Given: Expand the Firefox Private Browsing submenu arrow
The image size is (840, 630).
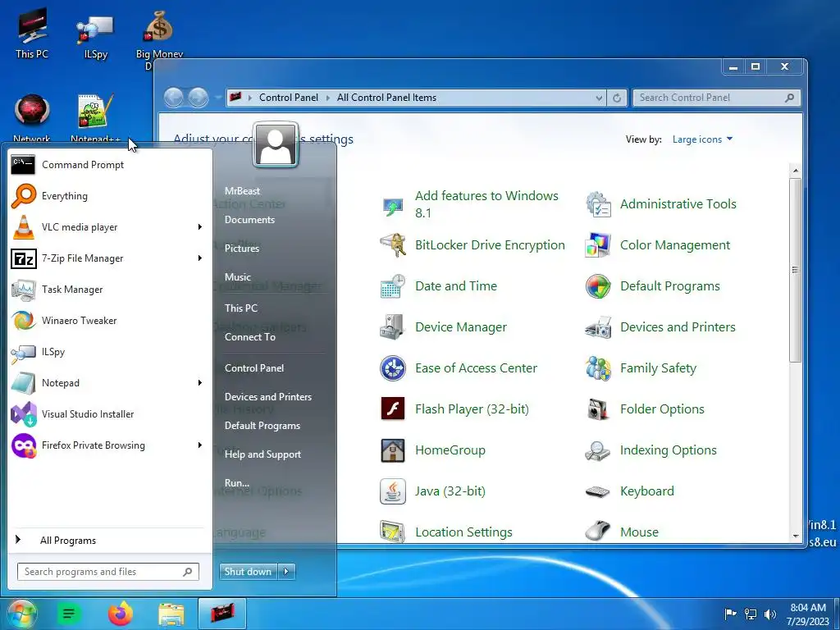Looking at the screenshot, I should pyautogui.click(x=200, y=445).
